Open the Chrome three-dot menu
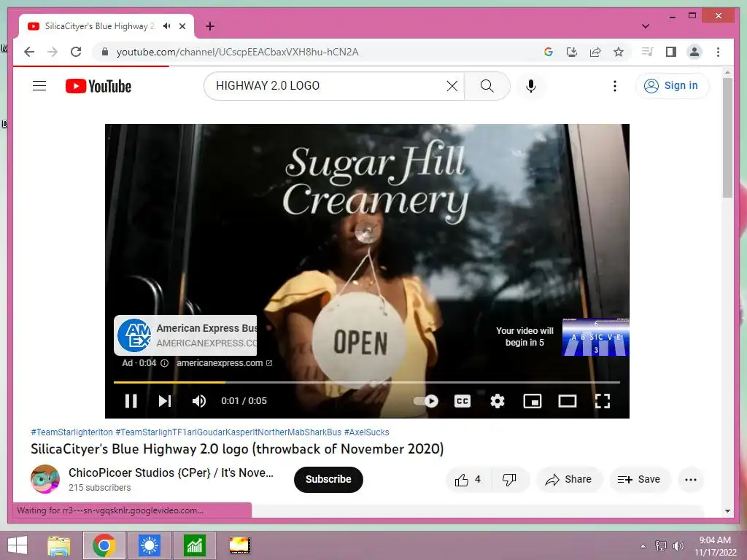This screenshot has width=747, height=560. tap(718, 52)
